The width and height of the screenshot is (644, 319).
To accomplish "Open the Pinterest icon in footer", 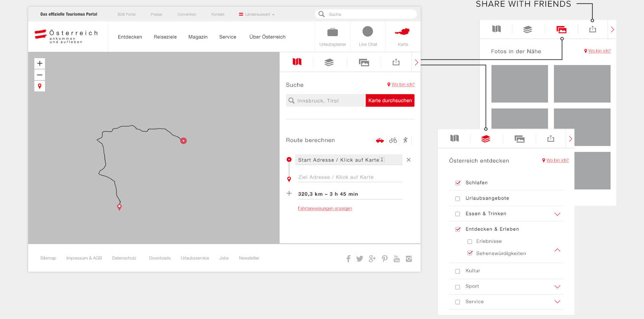I will point(384,259).
